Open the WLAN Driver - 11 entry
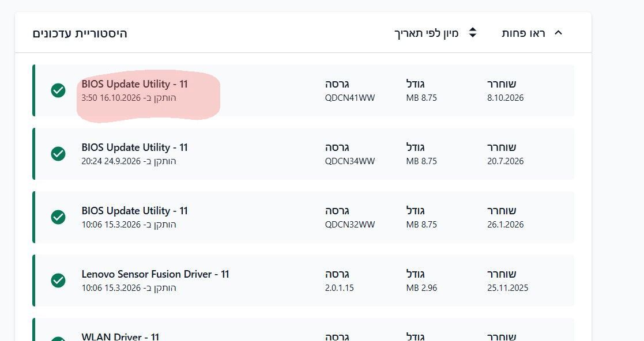The image size is (644, 341). click(120, 337)
